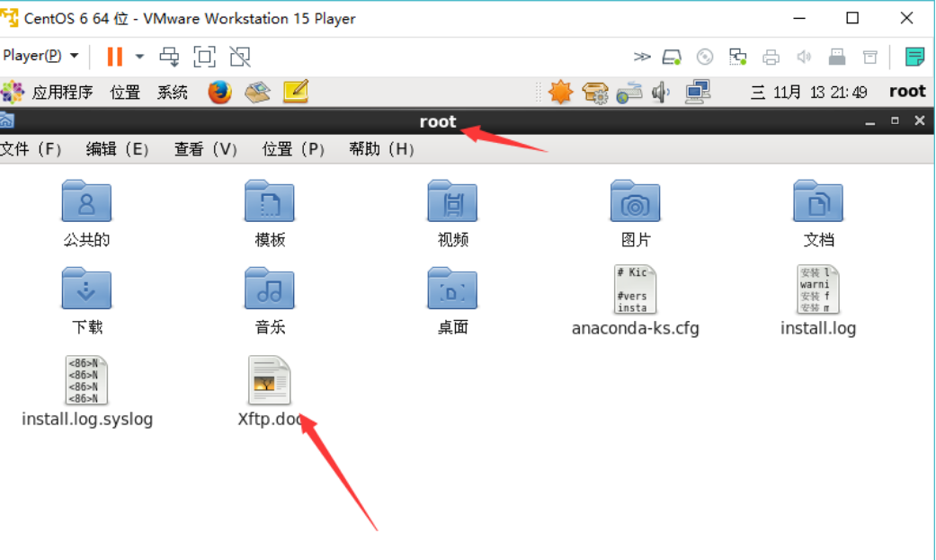This screenshot has height=560, width=936.
Task: Open the Player(P) dropdown menu
Action: click(x=40, y=56)
